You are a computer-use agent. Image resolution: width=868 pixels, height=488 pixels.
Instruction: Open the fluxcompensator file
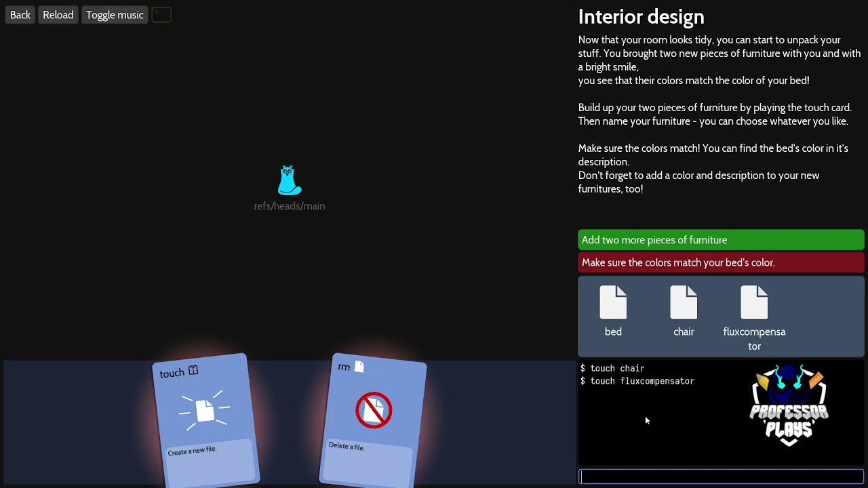click(x=754, y=318)
